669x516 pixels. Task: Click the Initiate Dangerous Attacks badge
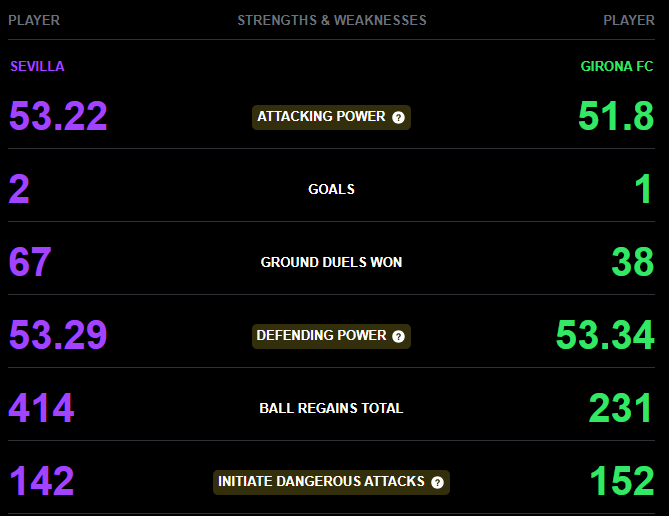coord(331,482)
